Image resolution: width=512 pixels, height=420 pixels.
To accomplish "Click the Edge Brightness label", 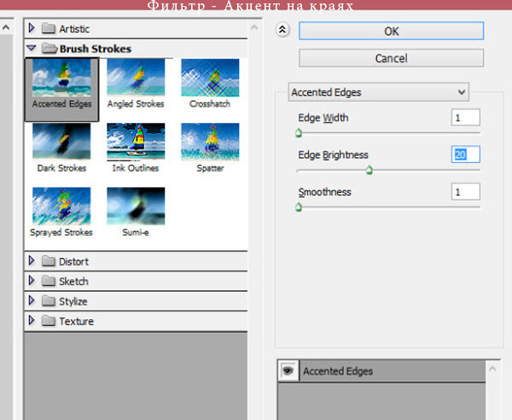I will (333, 155).
